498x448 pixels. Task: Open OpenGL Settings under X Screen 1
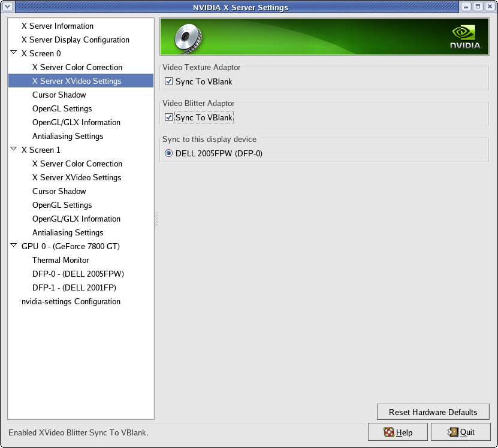point(62,205)
